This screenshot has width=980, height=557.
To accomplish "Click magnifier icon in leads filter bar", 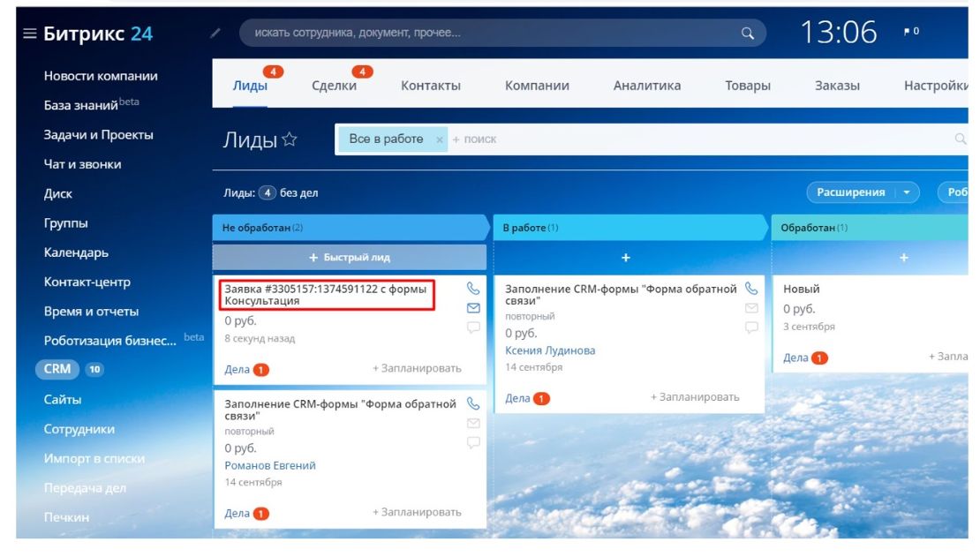I will coord(961,139).
